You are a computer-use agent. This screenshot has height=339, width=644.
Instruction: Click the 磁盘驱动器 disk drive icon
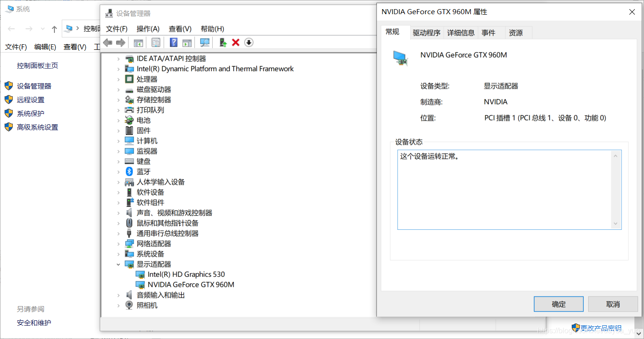(129, 90)
